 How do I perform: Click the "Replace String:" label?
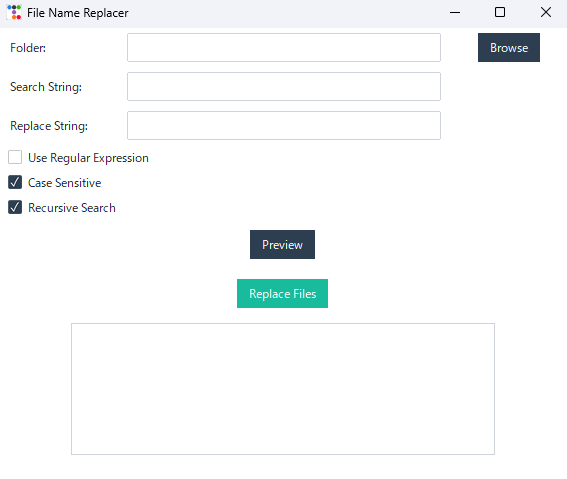49,126
